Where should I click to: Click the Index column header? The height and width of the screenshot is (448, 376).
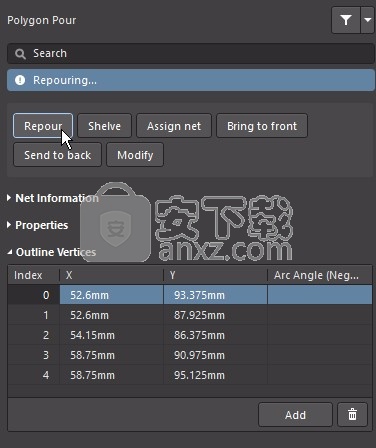pos(33,275)
